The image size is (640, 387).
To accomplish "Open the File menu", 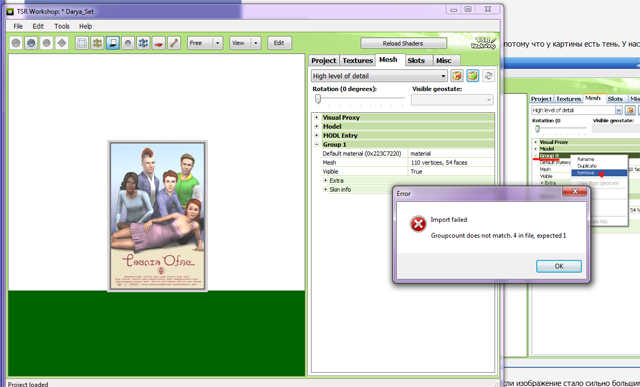I will (18, 26).
